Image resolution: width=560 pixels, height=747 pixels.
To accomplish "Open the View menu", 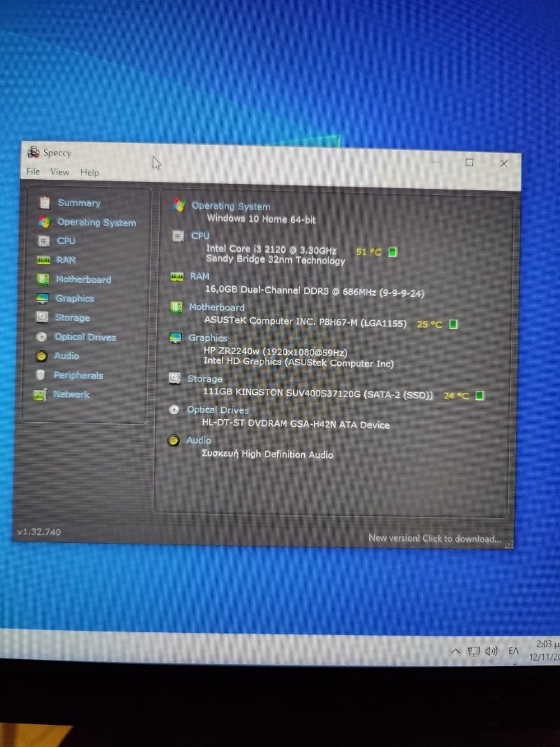I will point(60,172).
